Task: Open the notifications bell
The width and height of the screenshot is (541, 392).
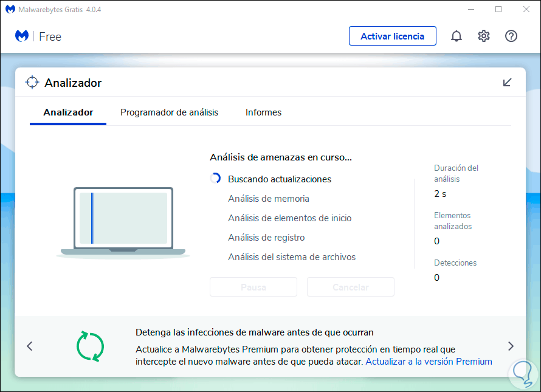Action: click(x=456, y=36)
